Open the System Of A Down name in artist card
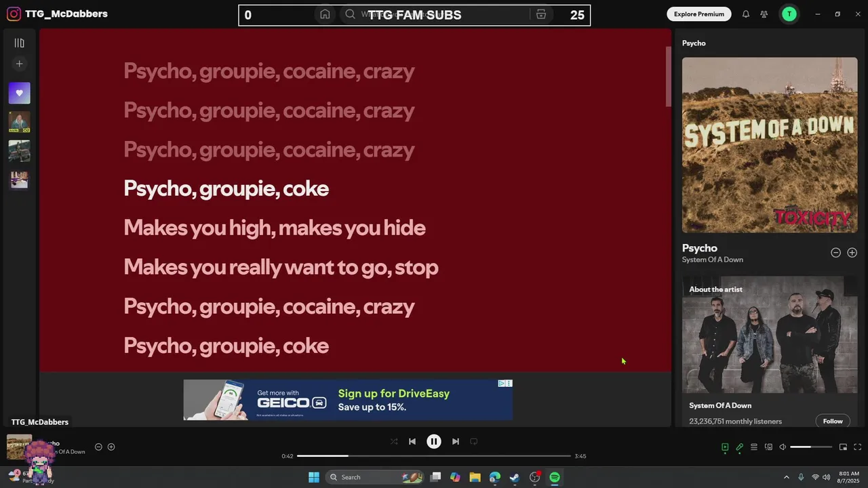 tap(720, 405)
